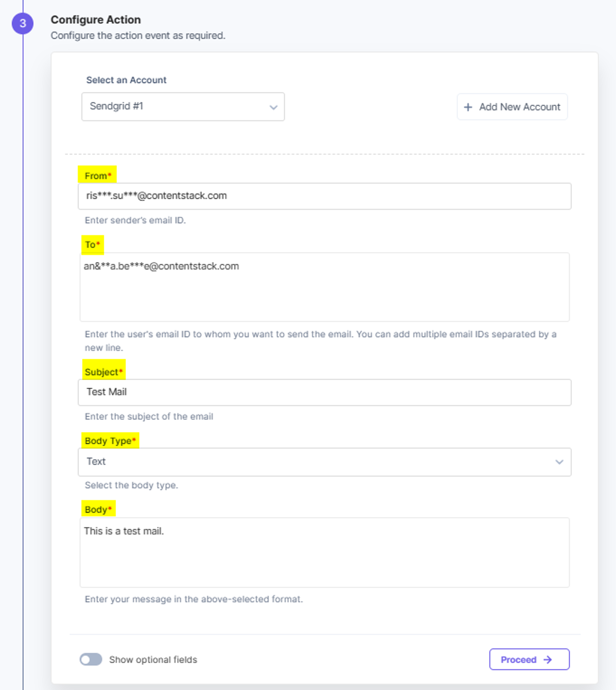
Task: Enable the Show optional fields toggle
Action: pyautogui.click(x=91, y=659)
